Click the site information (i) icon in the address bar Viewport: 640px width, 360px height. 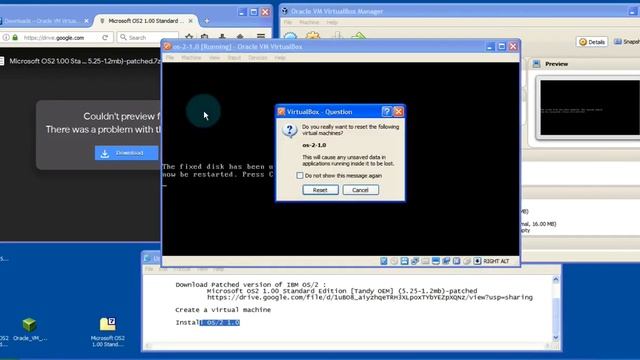point(6,38)
